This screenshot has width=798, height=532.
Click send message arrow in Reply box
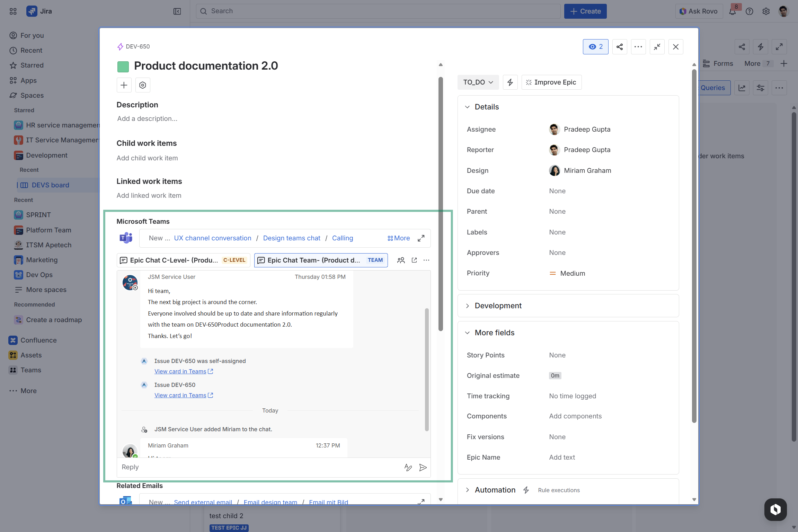pyautogui.click(x=423, y=467)
